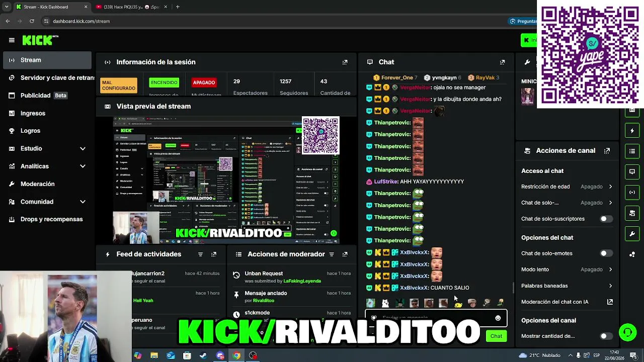Click the Enviar un mensaje input field

pos(436,318)
